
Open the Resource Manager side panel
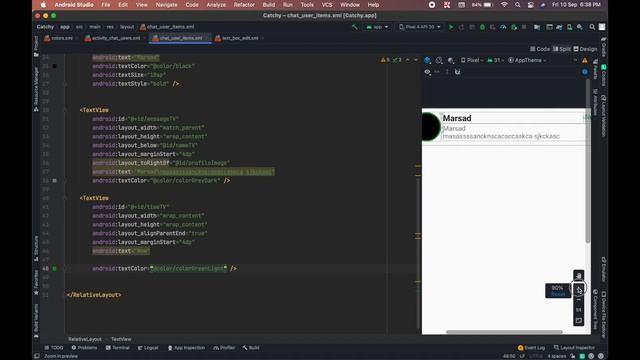coord(36,89)
